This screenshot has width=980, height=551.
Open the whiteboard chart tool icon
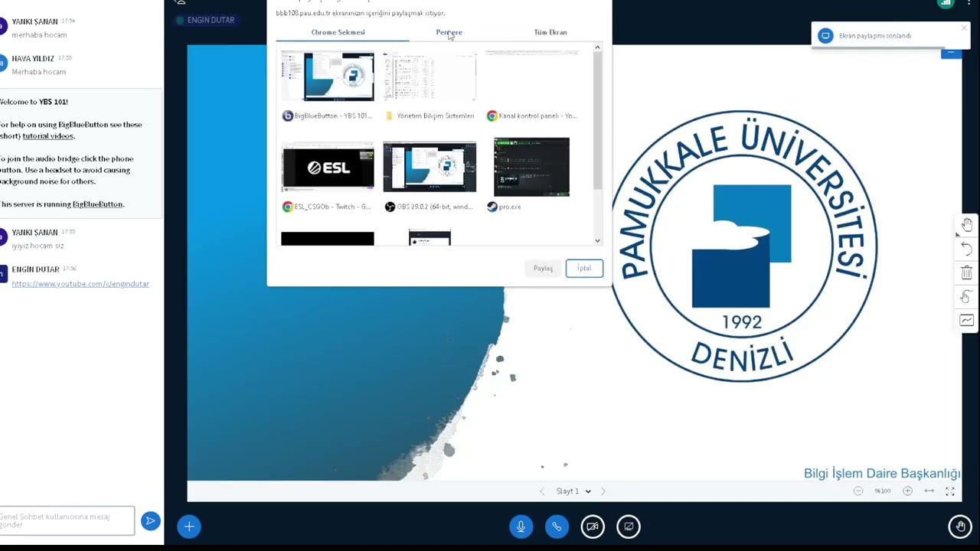(x=967, y=321)
